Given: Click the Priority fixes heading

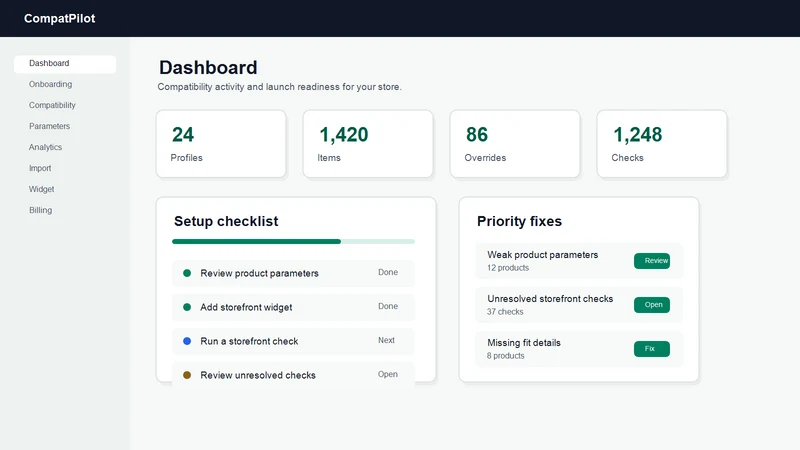Looking at the screenshot, I should tap(519, 221).
